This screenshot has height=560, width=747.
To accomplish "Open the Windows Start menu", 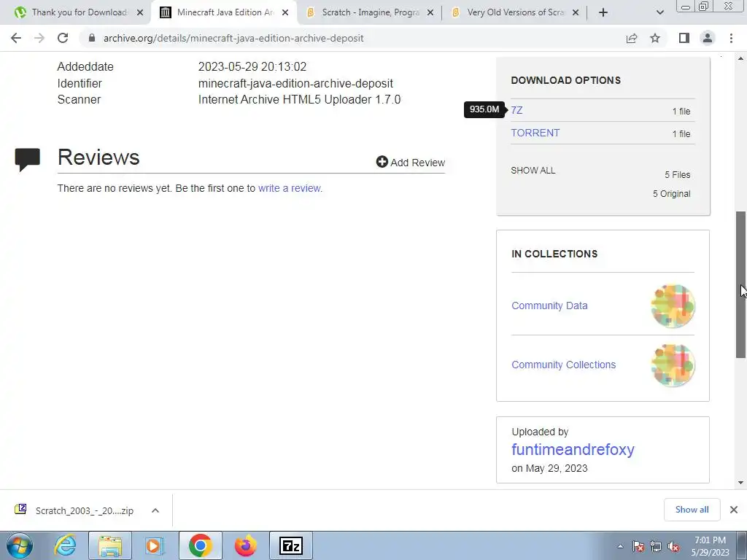I will 20,545.
